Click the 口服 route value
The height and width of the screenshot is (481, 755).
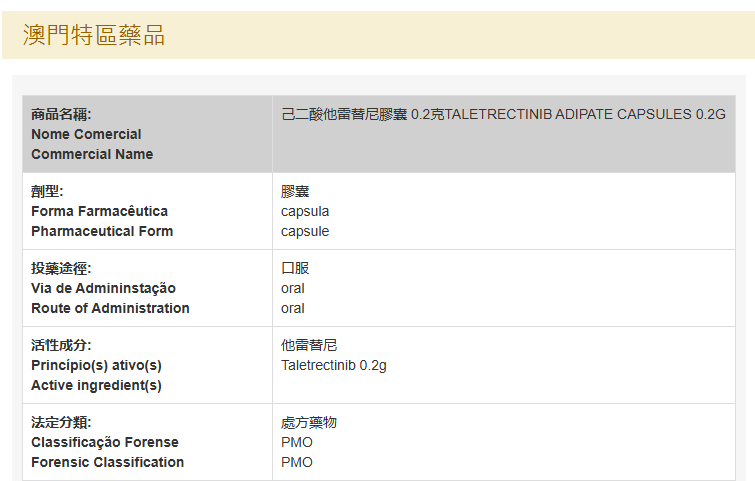tap(295, 268)
